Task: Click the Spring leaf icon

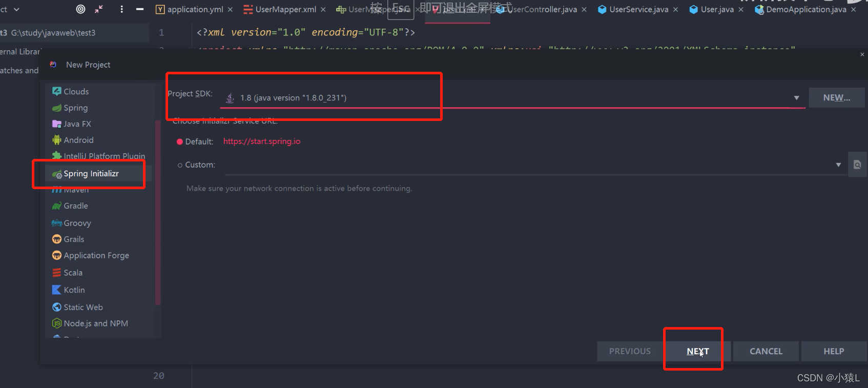Action: click(57, 108)
